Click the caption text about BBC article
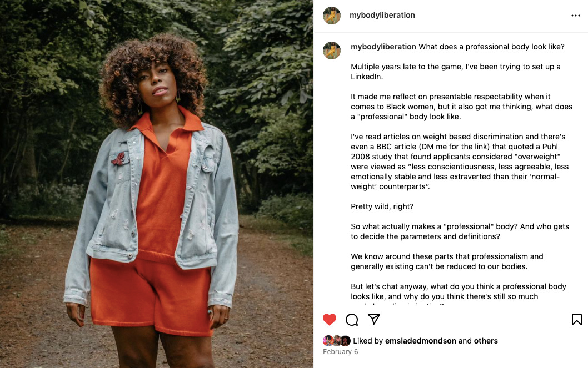 tap(460, 162)
